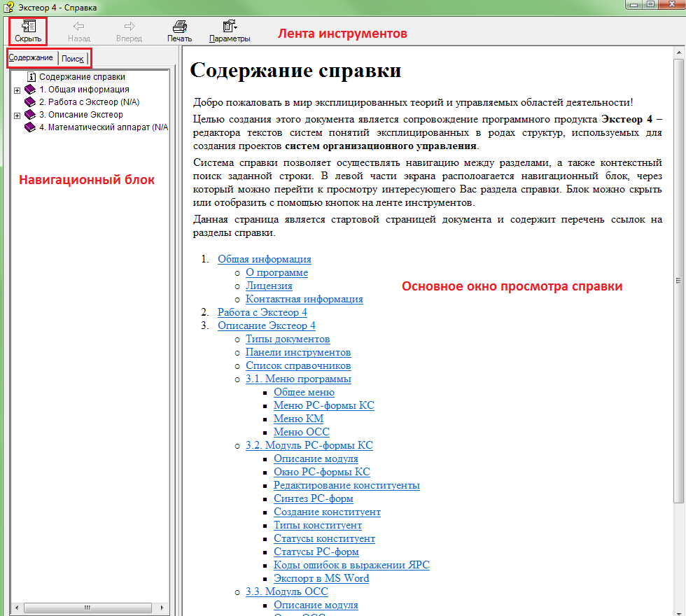
Task: Open the Лицензия link
Action: click(269, 286)
